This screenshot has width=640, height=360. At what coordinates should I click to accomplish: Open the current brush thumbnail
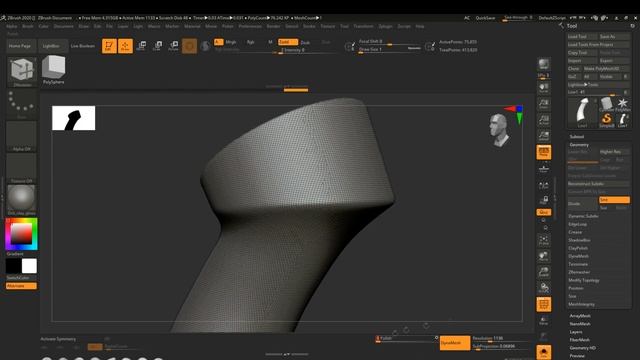(22, 71)
